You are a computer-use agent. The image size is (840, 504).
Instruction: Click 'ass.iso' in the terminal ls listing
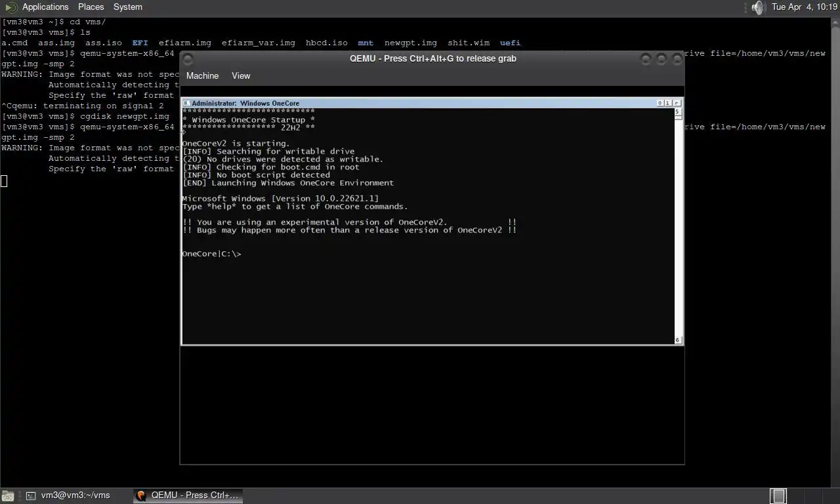103,43
